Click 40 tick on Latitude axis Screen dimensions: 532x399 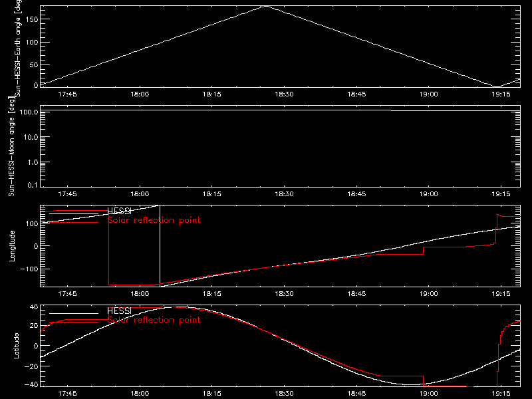coord(34,307)
